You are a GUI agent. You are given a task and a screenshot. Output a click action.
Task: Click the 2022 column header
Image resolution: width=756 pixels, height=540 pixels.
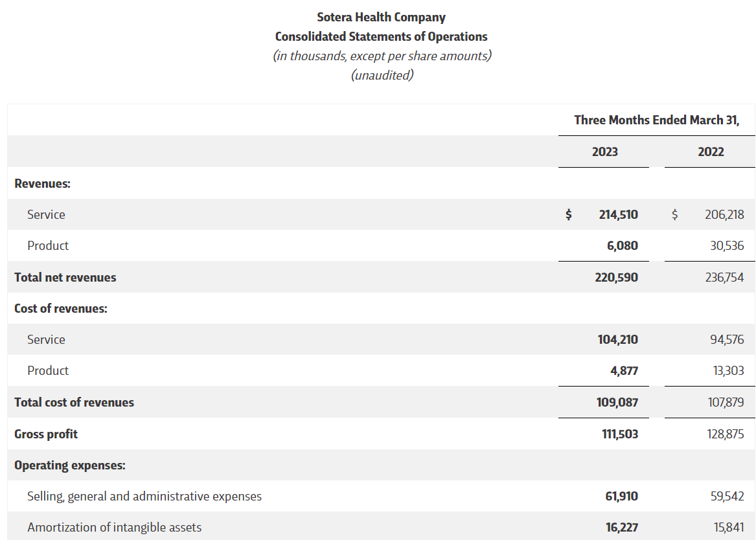tap(711, 152)
